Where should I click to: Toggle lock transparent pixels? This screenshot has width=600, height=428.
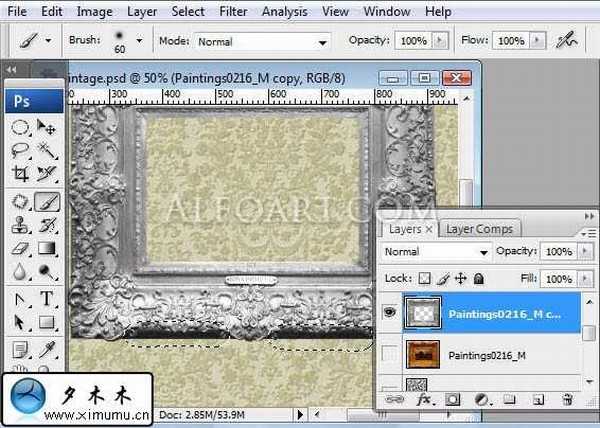coord(424,278)
